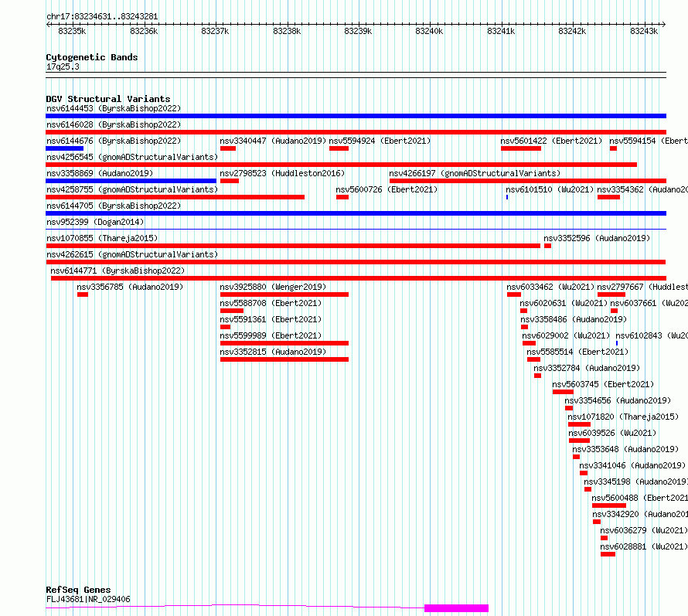Click the nsv1070855 (Thareja2015) label
The height and width of the screenshot is (616, 688).
pyautogui.click(x=102, y=238)
